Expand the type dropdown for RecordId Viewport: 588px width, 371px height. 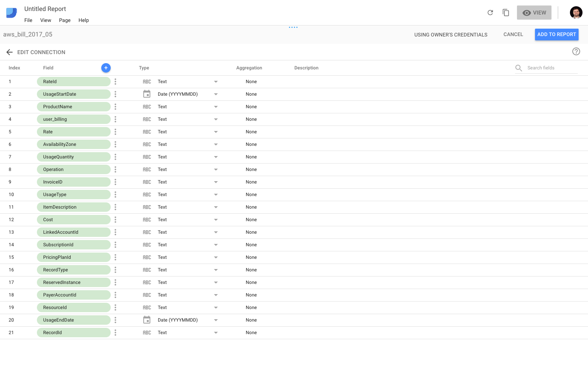point(216,333)
